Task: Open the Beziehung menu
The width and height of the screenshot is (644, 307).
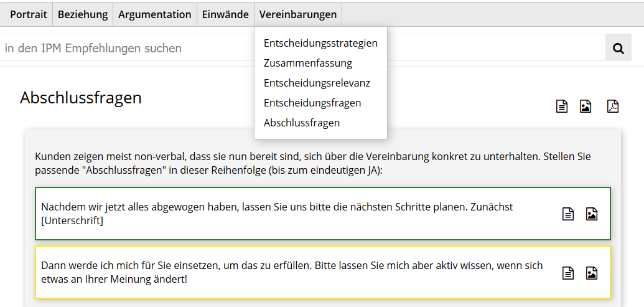Action: coord(83,14)
